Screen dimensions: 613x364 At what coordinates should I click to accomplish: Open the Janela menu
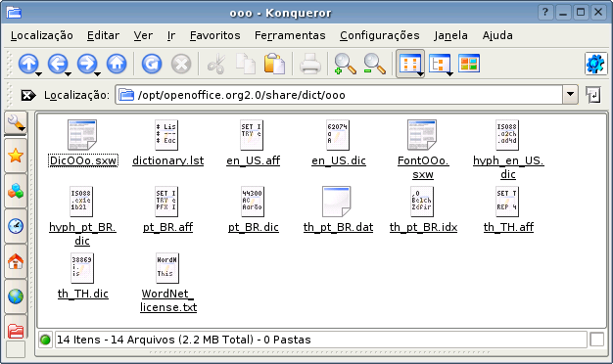[450, 35]
